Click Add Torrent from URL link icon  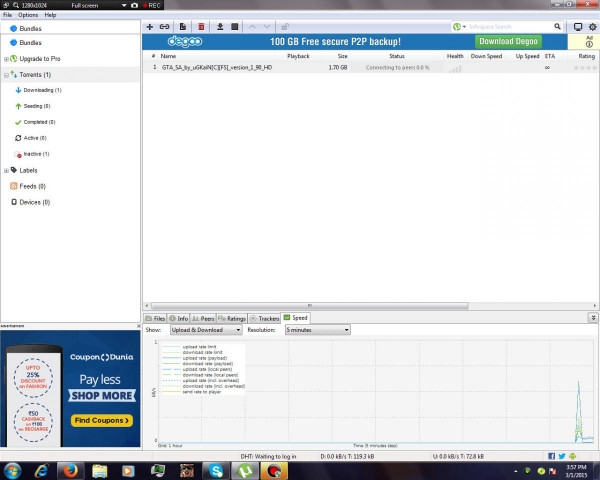coord(164,26)
